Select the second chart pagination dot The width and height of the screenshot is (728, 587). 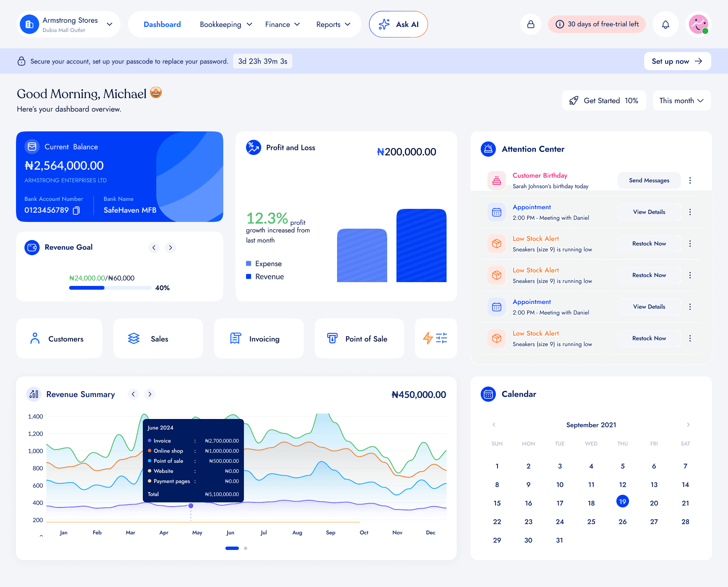(246, 548)
